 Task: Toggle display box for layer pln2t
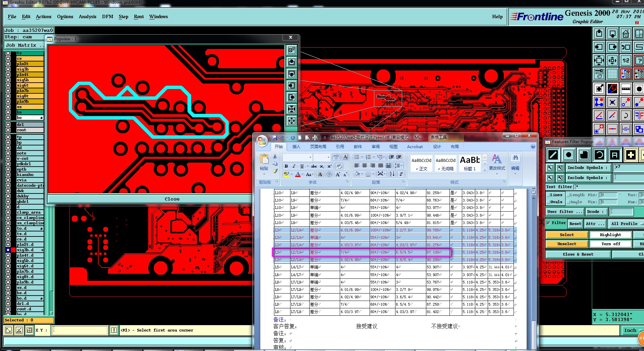point(8,64)
